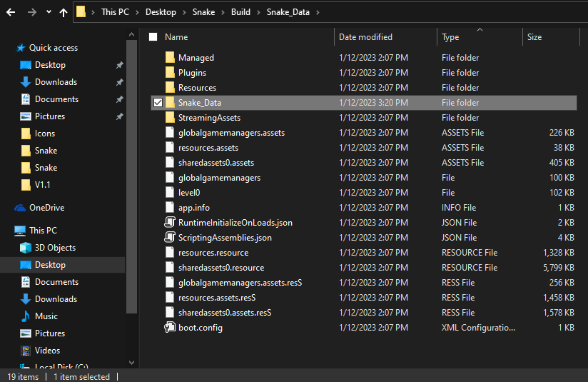Screen dimensions: 588x382
Task: Sort by Size column
Action: [x=534, y=37]
